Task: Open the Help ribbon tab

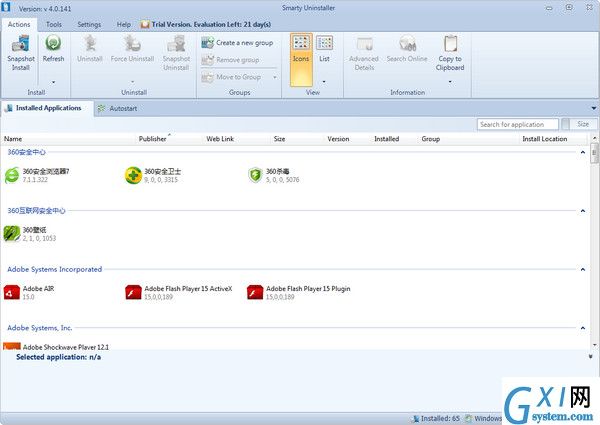Action: [x=124, y=24]
